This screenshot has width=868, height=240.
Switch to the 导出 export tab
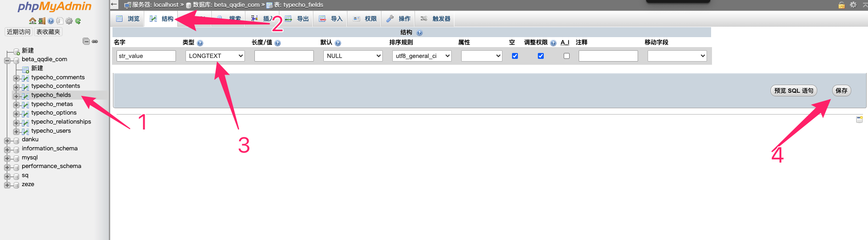(x=297, y=19)
